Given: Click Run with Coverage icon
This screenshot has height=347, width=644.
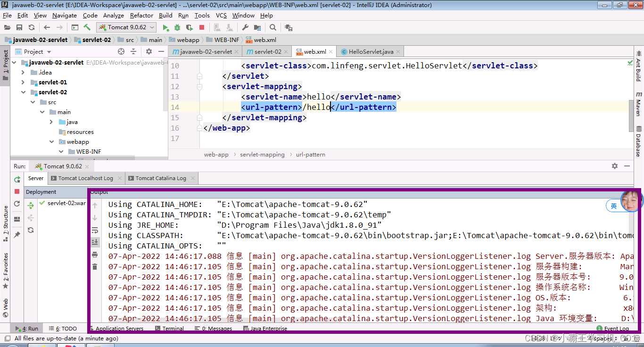Looking at the screenshot, I should click(x=190, y=27).
